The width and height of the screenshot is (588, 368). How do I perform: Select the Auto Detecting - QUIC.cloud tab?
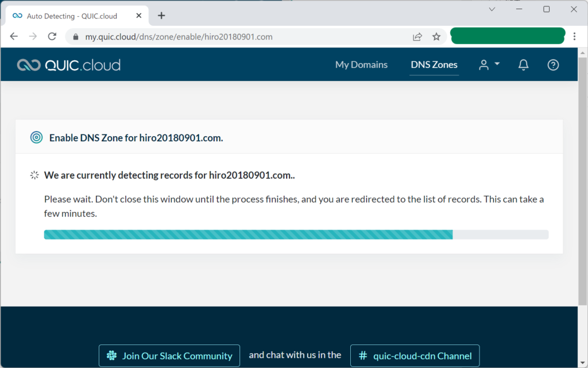[77, 16]
